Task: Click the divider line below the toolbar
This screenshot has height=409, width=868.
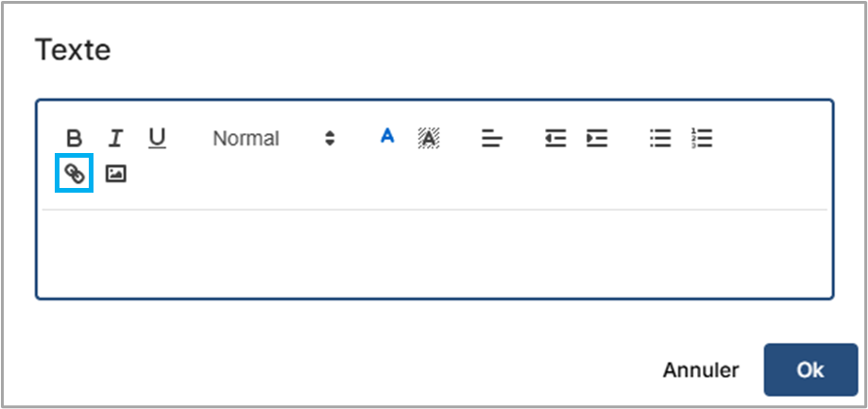Action: [434, 209]
